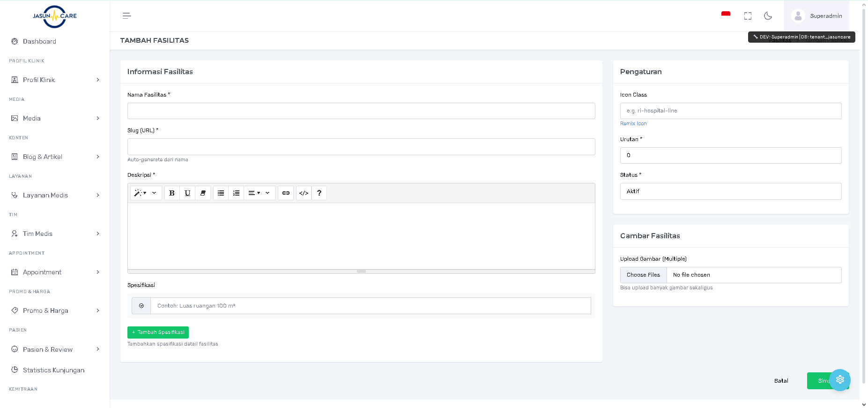Go to Statistics Kunjungan in sidebar

[x=53, y=370]
